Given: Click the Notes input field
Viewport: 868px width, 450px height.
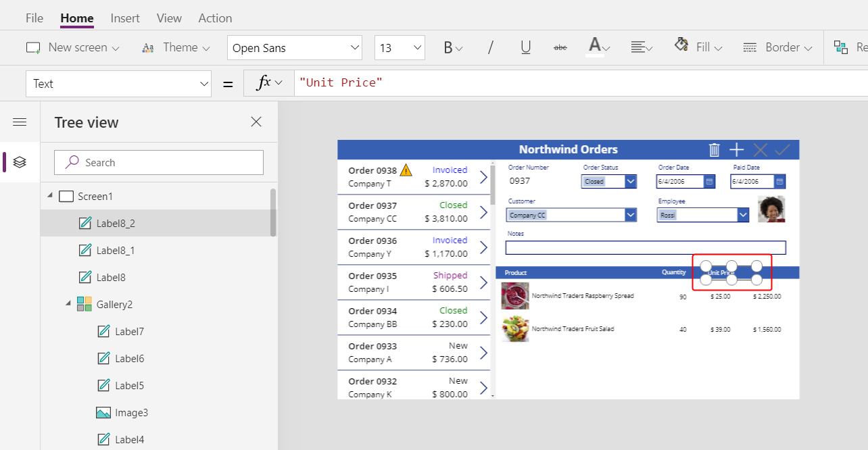Looking at the screenshot, I should 646,247.
